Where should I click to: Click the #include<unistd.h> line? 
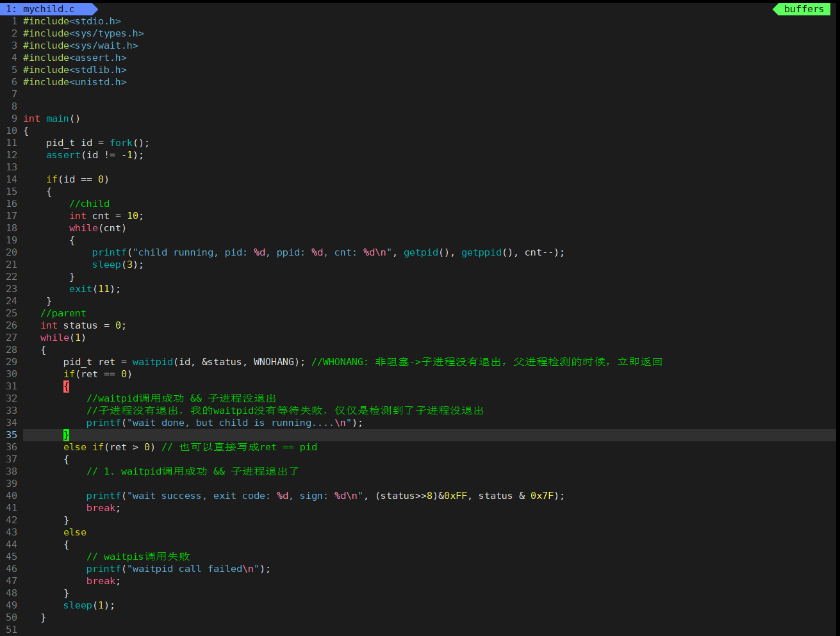tap(75, 82)
